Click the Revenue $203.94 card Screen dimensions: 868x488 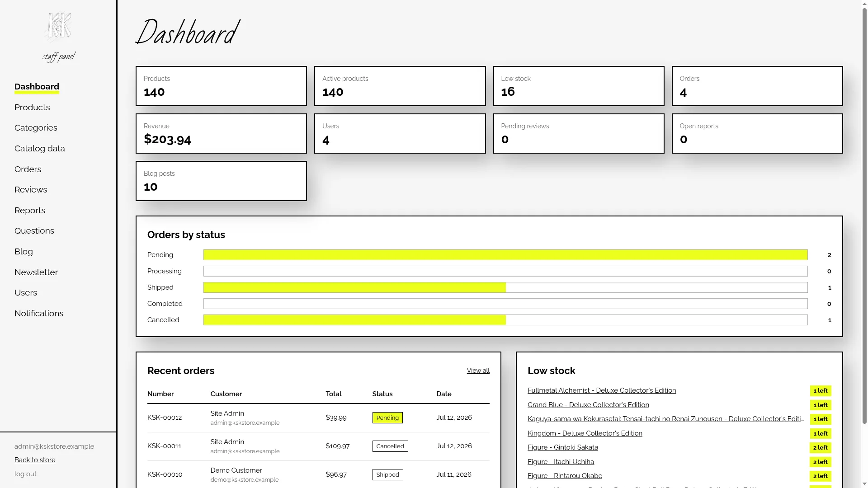pos(221,134)
